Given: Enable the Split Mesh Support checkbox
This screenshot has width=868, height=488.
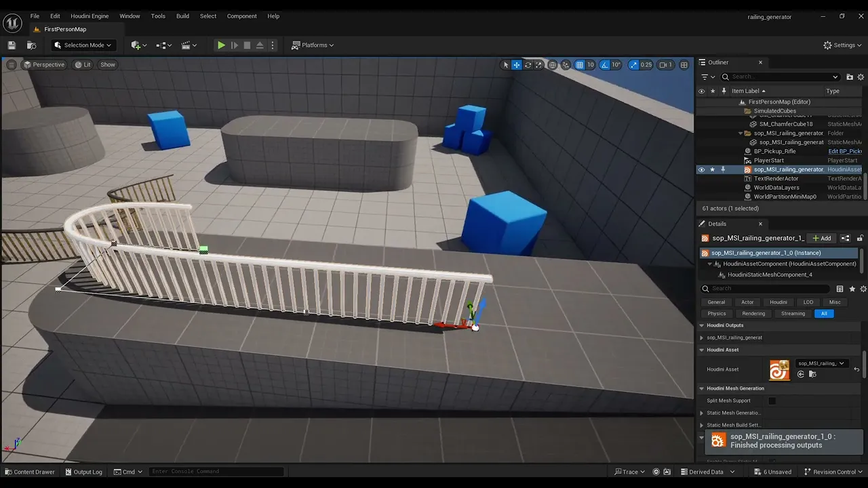Looking at the screenshot, I should coord(772,401).
